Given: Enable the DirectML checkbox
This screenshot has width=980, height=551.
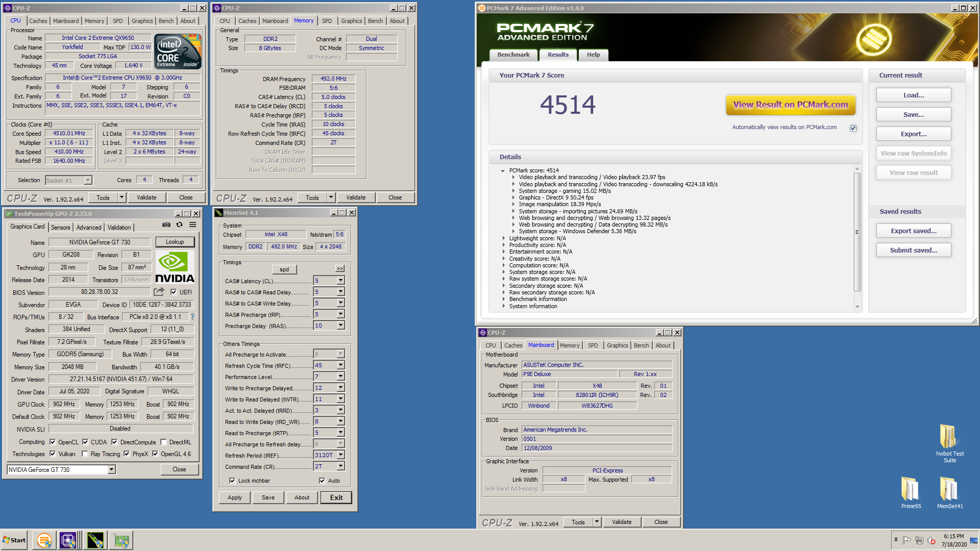Looking at the screenshot, I should click(x=163, y=442).
